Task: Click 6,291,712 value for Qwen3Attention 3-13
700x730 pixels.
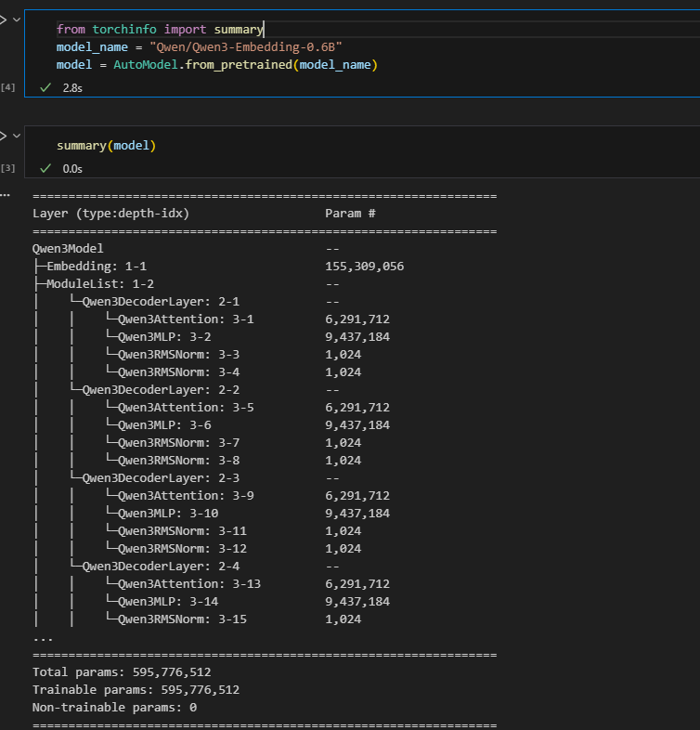Action: 357,584
